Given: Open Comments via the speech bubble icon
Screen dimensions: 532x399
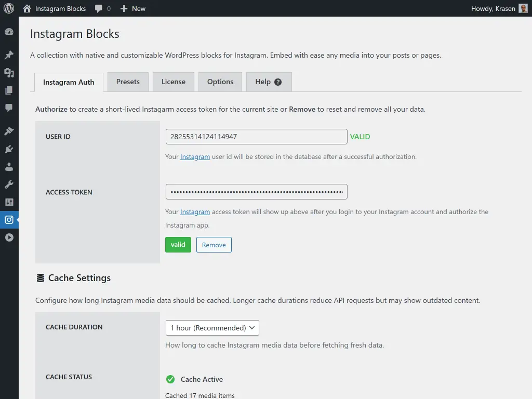Looking at the screenshot, I should [x=9, y=108].
